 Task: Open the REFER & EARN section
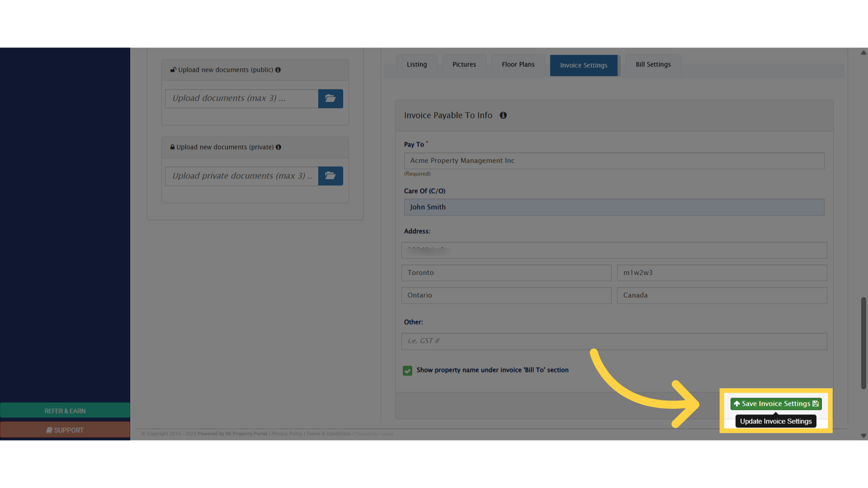[x=65, y=411]
